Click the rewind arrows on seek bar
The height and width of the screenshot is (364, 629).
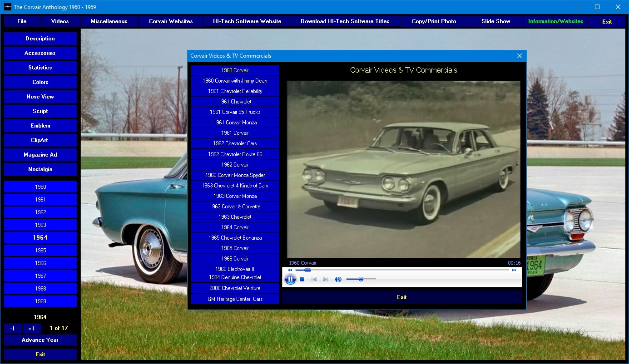(x=290, y=270)
